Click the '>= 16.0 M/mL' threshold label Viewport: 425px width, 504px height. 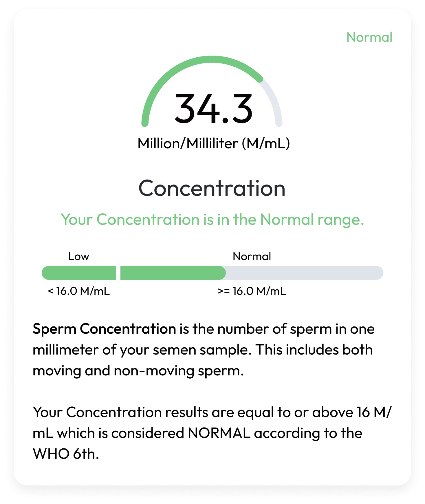(252, 291)
